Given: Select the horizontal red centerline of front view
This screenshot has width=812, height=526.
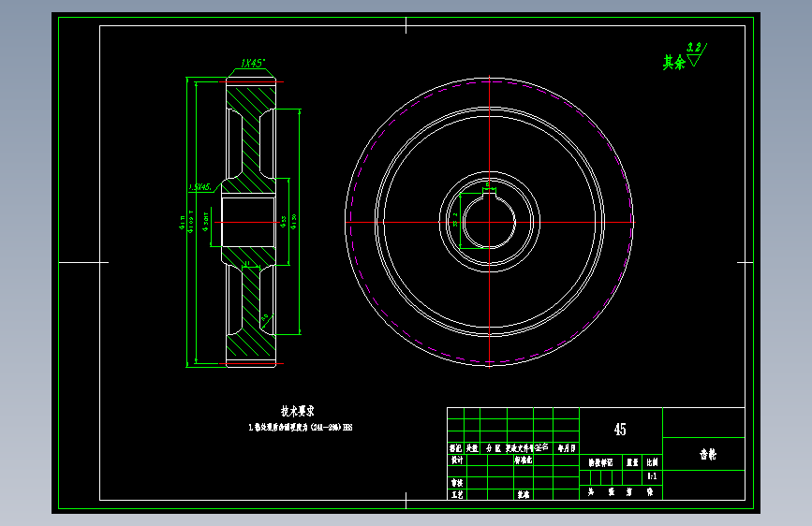Looking at the screenshot, I should point(490,222).
